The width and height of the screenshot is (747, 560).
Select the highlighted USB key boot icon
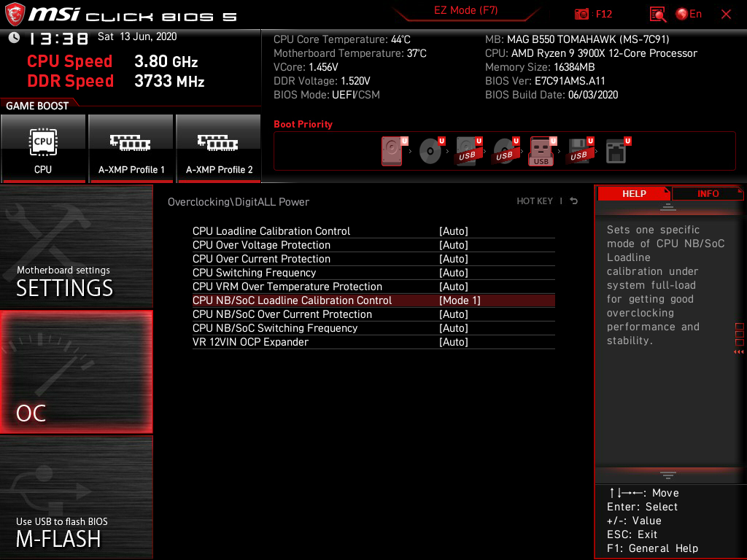pyautogui.click(x=542, y=151)
